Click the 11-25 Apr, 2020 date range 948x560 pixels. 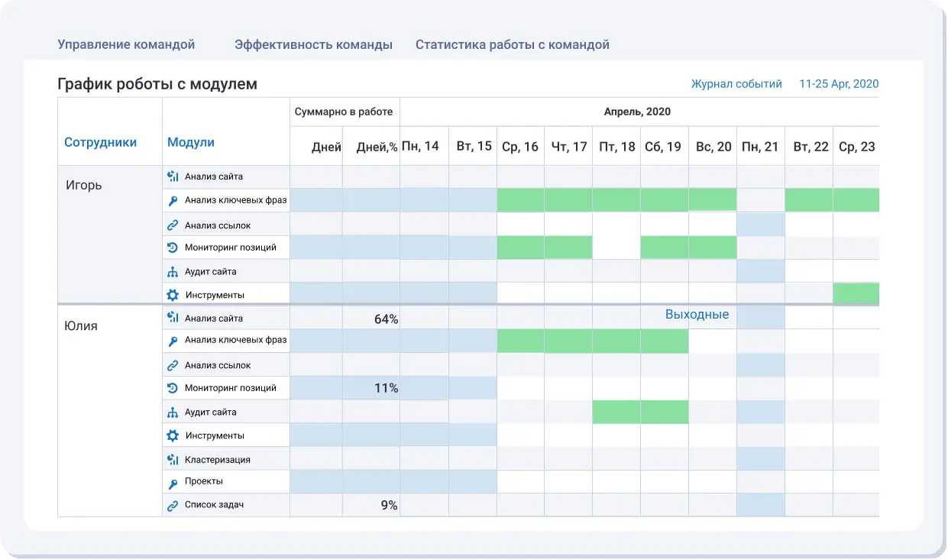(839, 84)
